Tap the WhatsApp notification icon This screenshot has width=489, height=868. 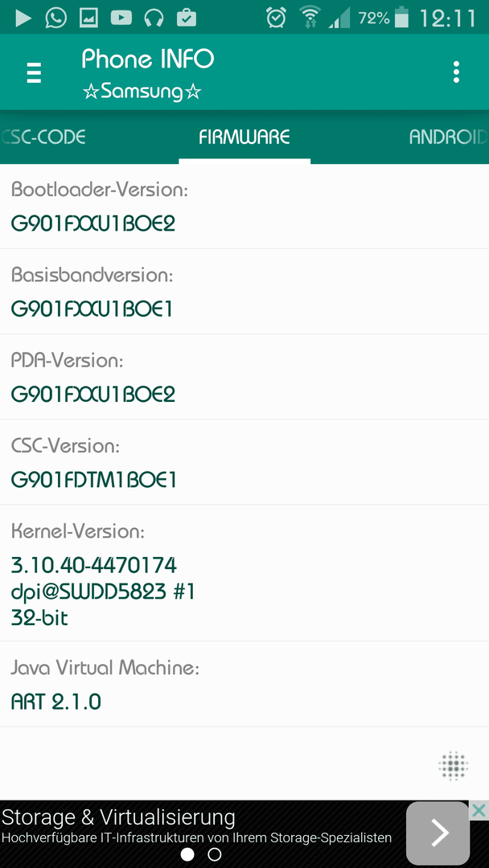(x=55, y=18)
